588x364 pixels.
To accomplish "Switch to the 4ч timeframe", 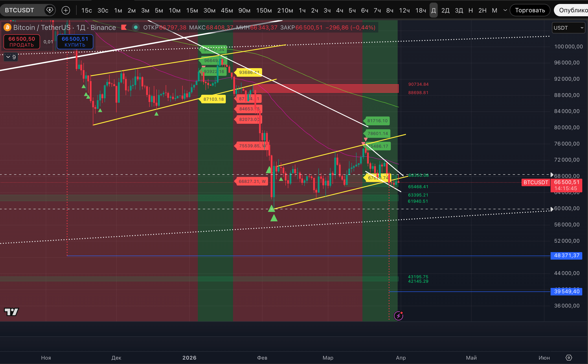I will tap(339, 10).
